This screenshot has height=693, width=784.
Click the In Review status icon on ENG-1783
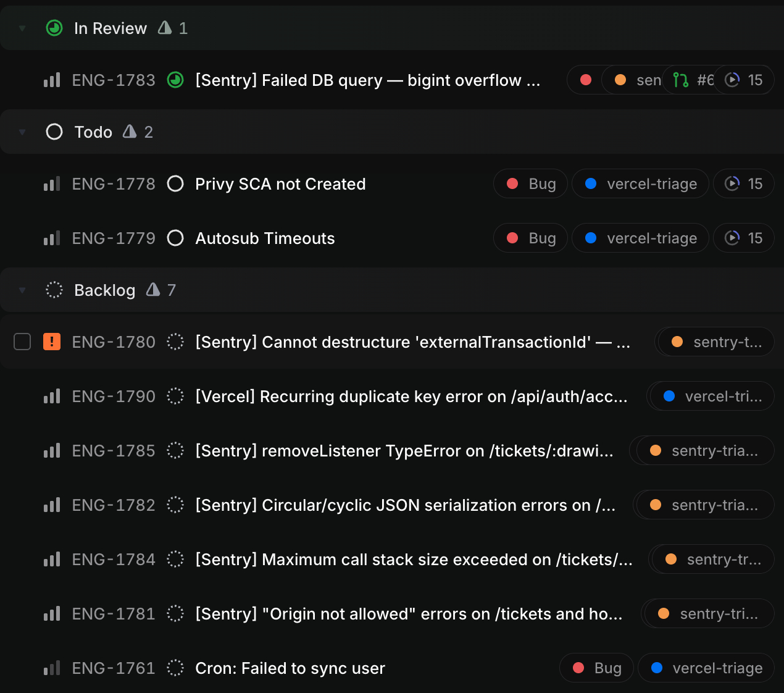coord(175,80)
